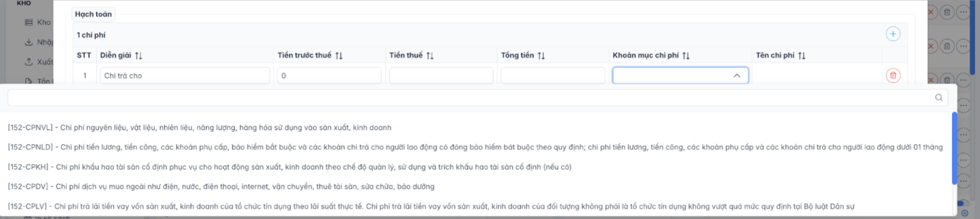Delete expense row 1 with red trash icon

(x=893, y=75)
